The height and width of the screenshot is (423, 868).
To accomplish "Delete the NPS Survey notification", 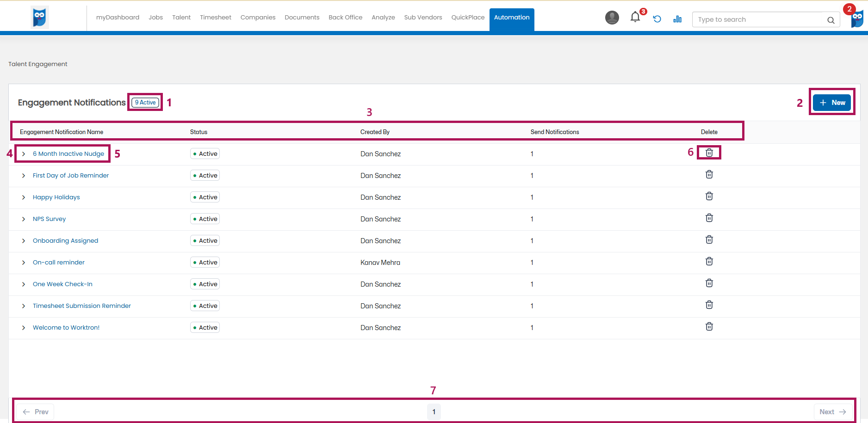I will pos(709,218).
